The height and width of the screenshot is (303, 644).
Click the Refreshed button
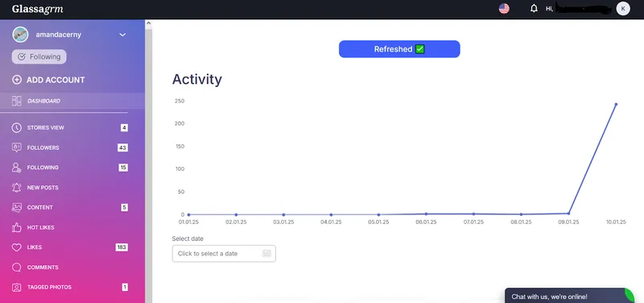point(399,49)
